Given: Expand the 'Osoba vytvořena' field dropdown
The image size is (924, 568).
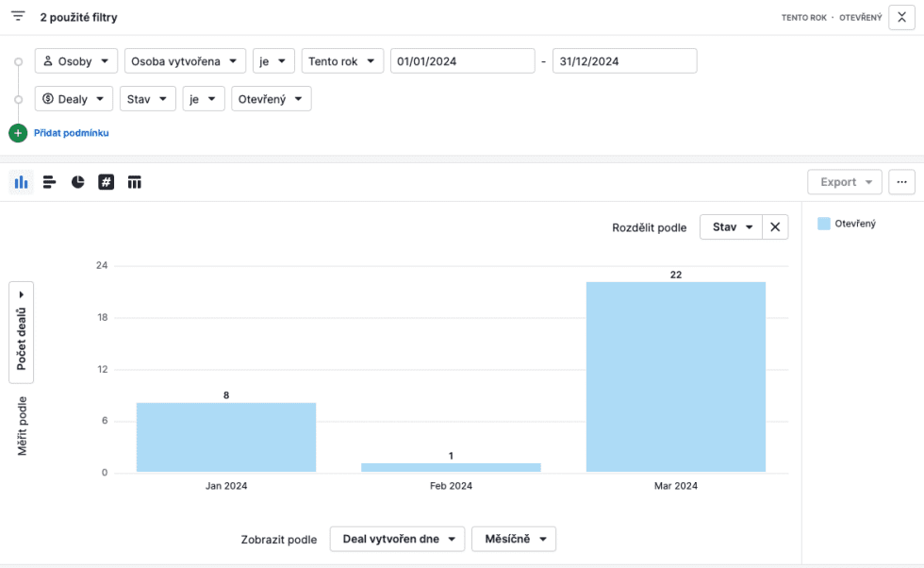Looking at the screenshot, I should 185,61.
